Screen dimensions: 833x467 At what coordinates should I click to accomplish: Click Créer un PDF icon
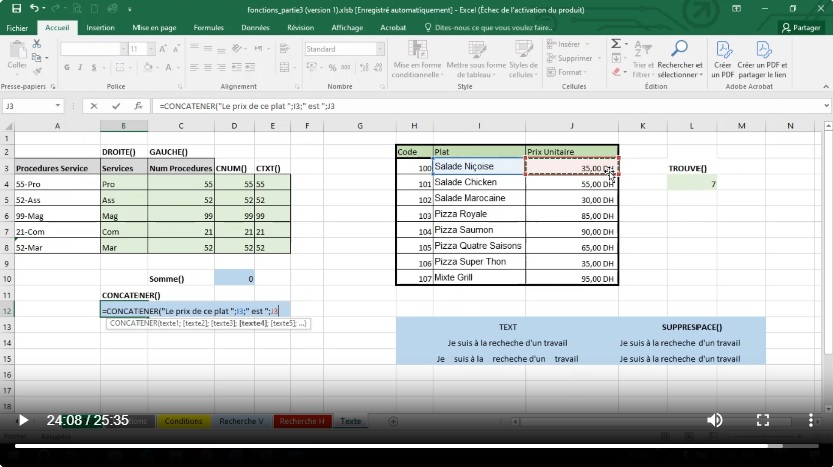[722, 59]
